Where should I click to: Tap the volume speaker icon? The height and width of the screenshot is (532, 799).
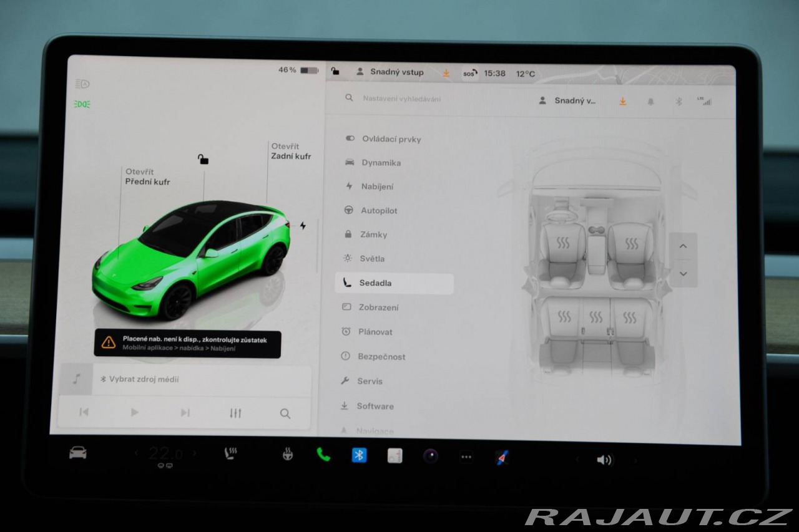(604, 460)
